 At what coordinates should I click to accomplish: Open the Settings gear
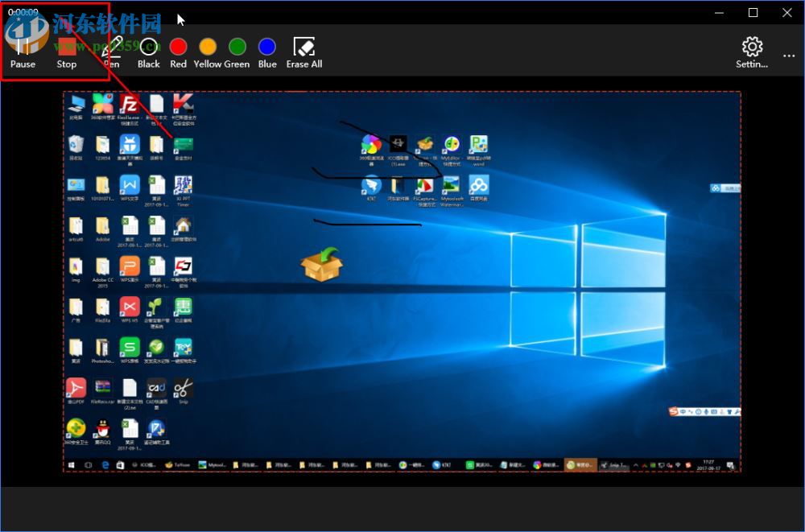pos(752,53)
